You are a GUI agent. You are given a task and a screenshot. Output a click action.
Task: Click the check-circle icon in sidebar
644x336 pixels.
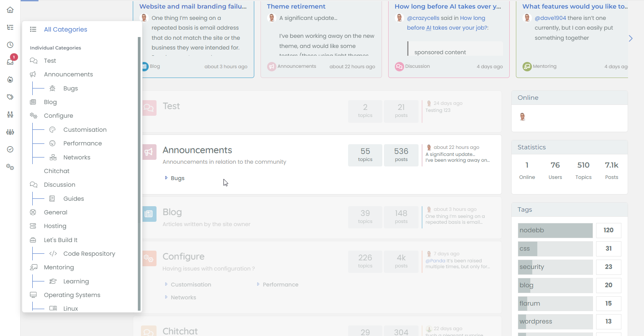(10, 149)
